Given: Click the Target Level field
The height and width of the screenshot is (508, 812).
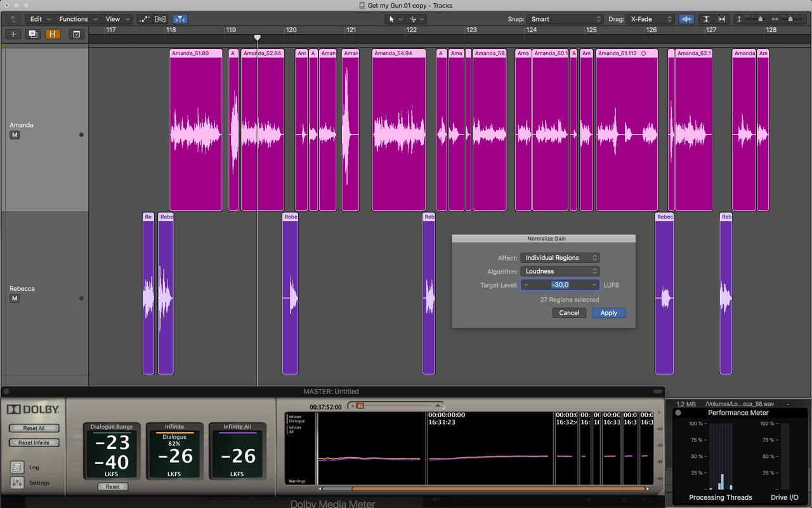Looking at the screenshot, I should [560, 285].
